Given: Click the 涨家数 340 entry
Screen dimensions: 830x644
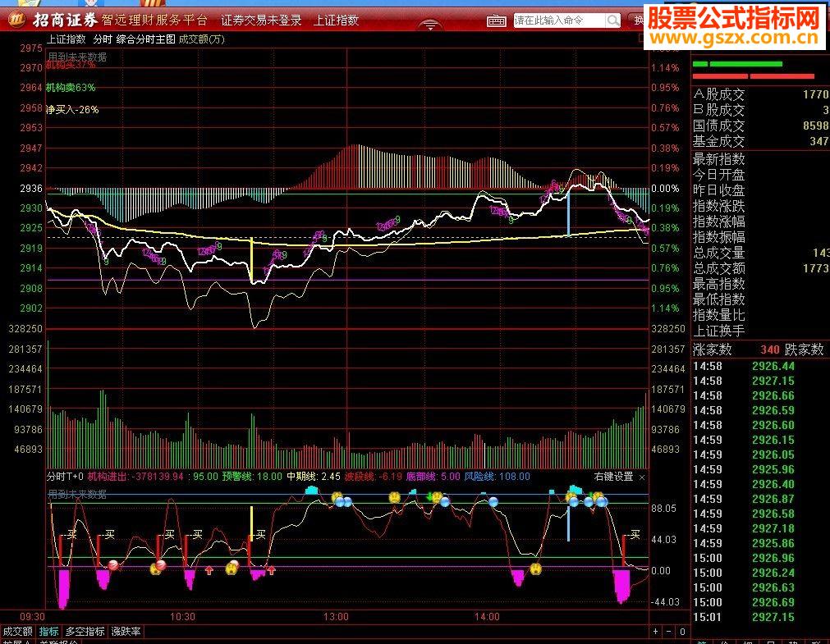Looking at the screenshot, I should (x=736, y=349).
